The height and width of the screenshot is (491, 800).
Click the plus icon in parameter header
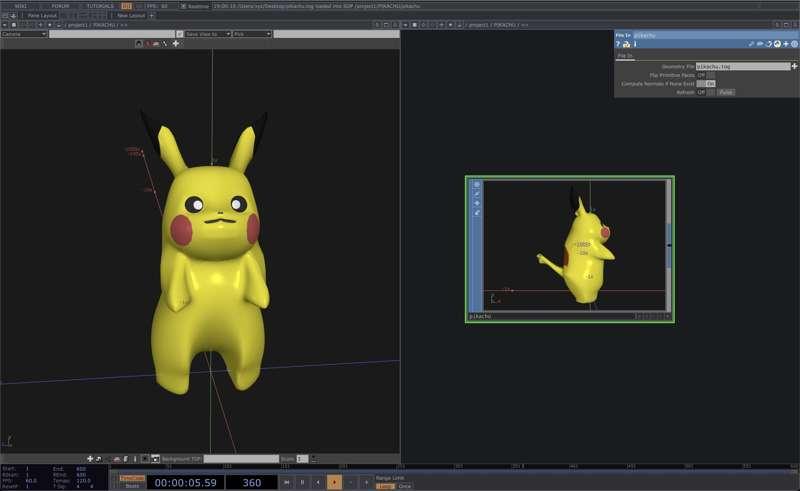[x=786, y=44]
